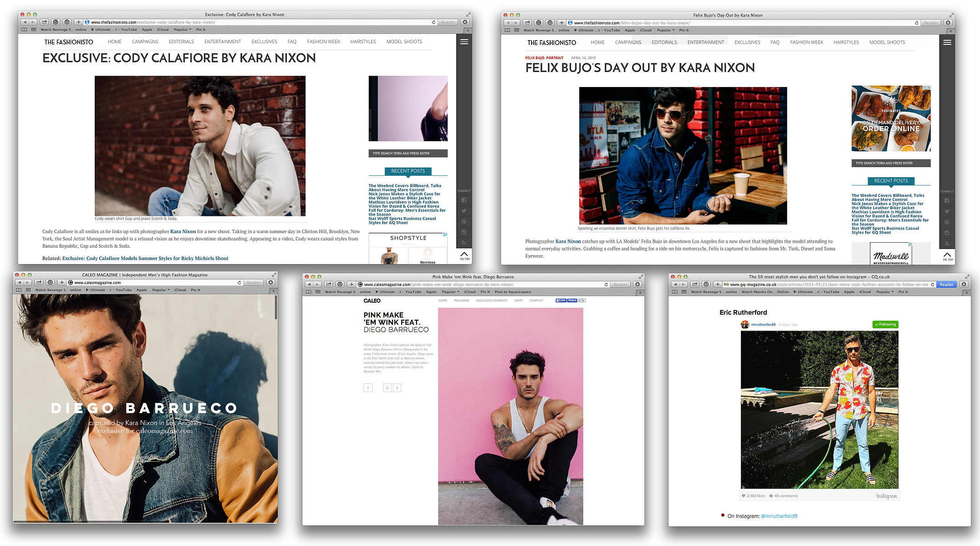Expand Popular bookmarks in Cody Calafiore window
Screen dimensions: 980x546
click(x=183, y=30)
